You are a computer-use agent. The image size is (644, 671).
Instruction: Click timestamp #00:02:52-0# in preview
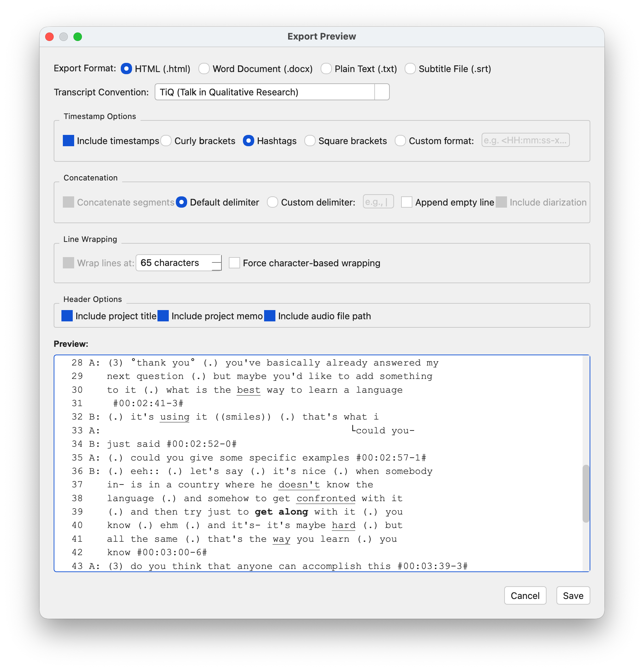pyautogui.click(x=202, y=444)
